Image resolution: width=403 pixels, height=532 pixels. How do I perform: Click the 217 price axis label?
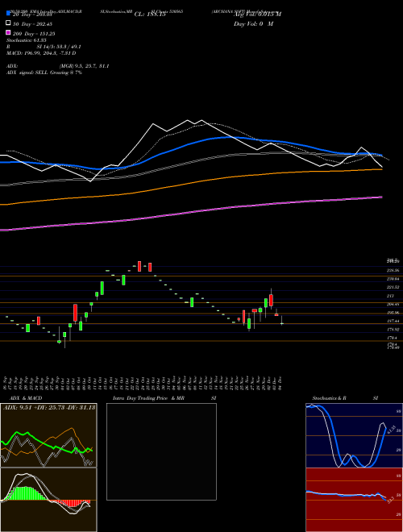(x=390, y=296)
